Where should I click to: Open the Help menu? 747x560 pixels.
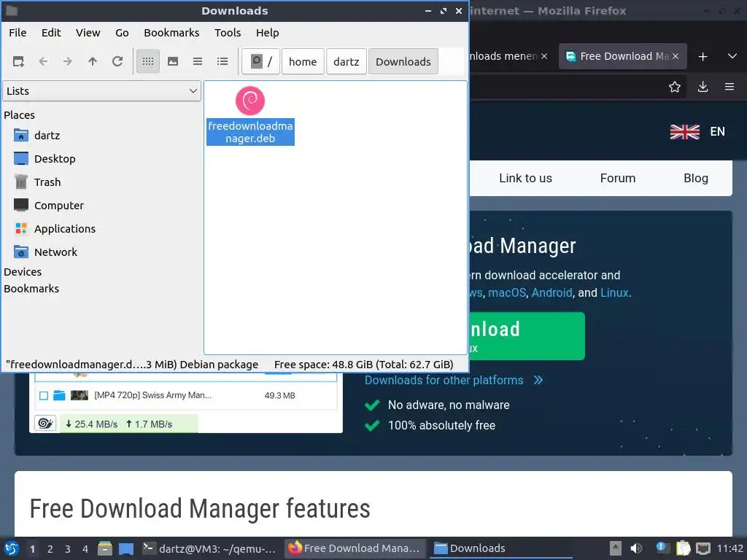pyautogui.click(x=267, y=33)
